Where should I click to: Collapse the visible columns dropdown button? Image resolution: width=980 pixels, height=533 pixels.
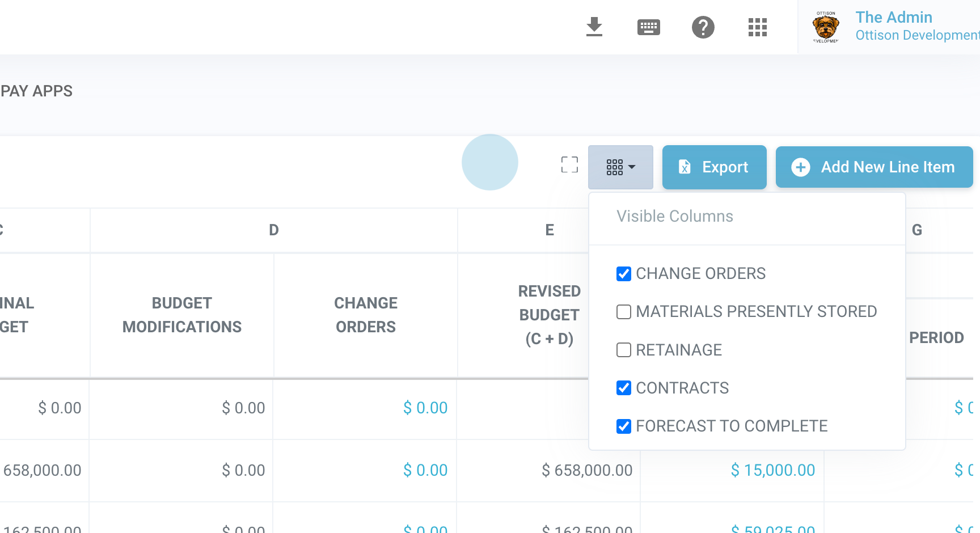(620, 167)
